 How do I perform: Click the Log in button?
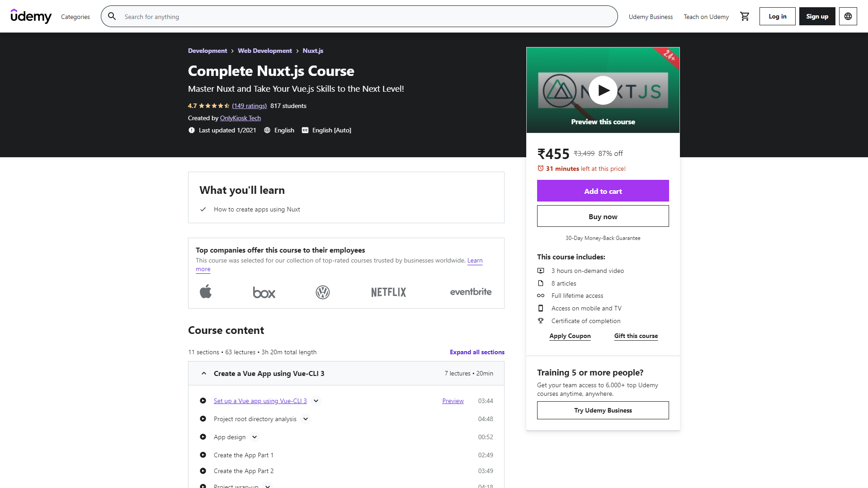coord(778,16)
